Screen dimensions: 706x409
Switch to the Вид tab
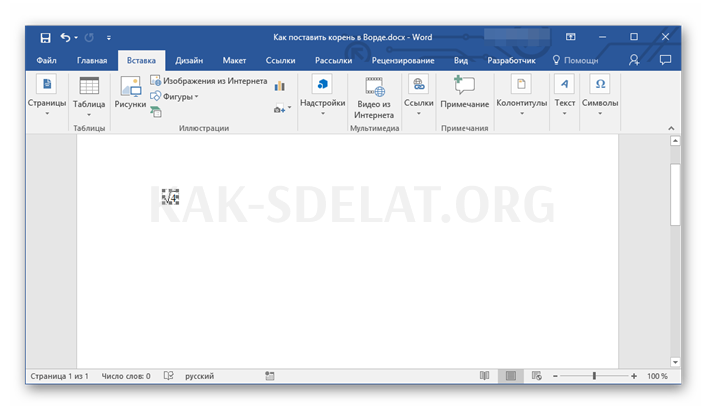click(x=461, y=60)
